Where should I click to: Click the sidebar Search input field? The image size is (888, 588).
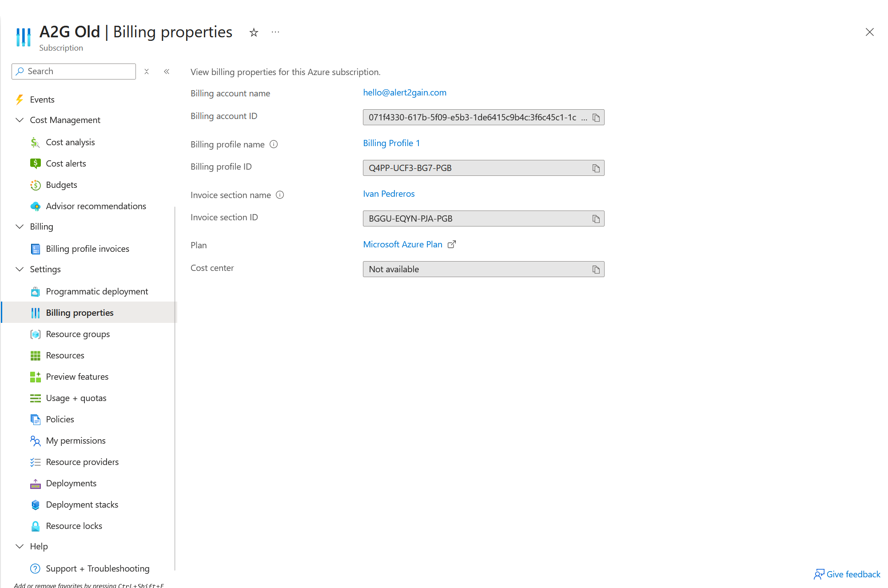(74, 72)
